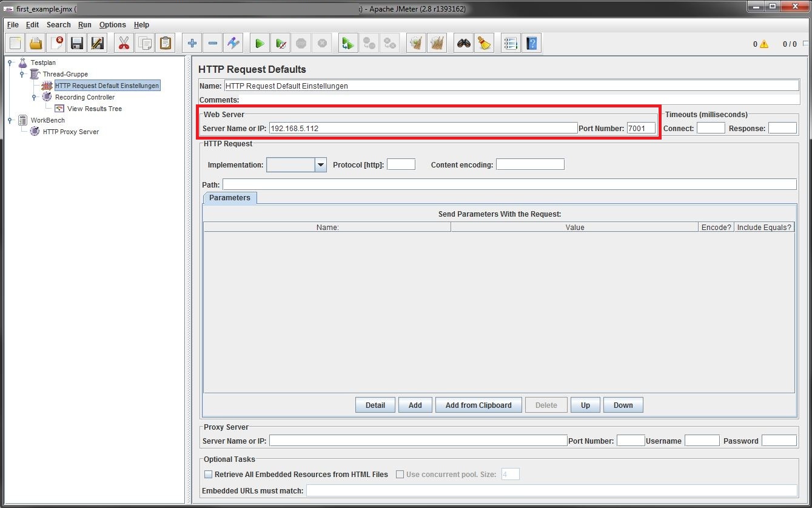This screenshot has height=508, width=812.
Task: Click the Response timeout field
Action: [782, 128]
